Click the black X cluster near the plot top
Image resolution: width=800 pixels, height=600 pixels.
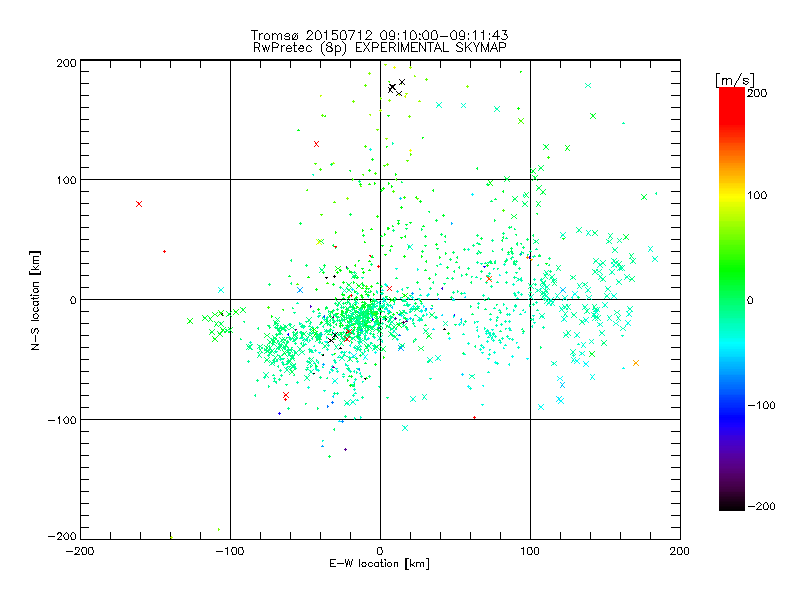pos(396,88)
